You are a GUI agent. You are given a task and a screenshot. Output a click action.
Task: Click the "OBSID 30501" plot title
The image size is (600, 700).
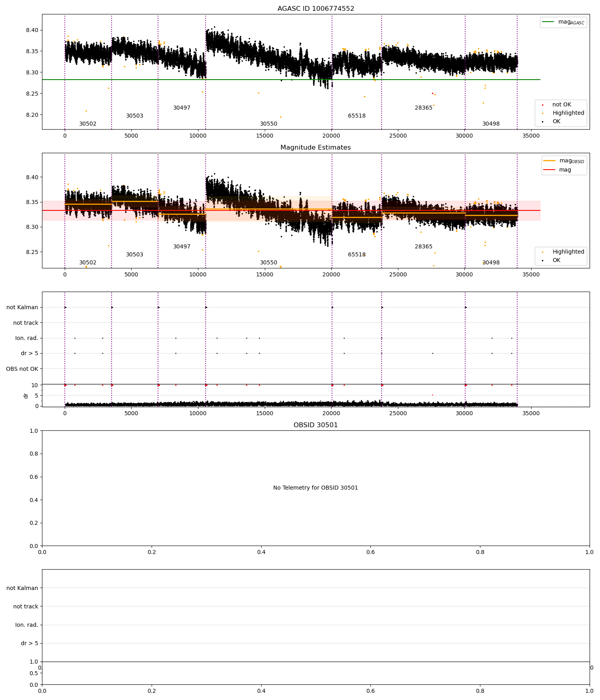(x=316, y=425)
